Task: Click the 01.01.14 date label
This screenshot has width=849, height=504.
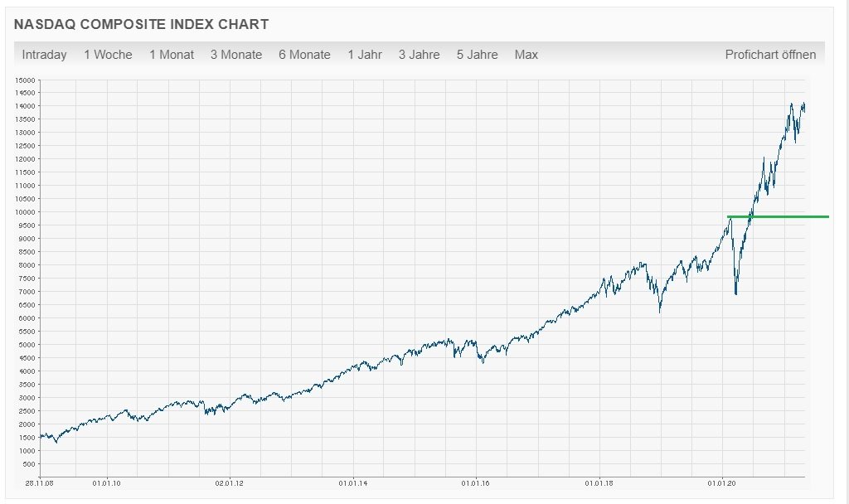Action: (353, 483)
